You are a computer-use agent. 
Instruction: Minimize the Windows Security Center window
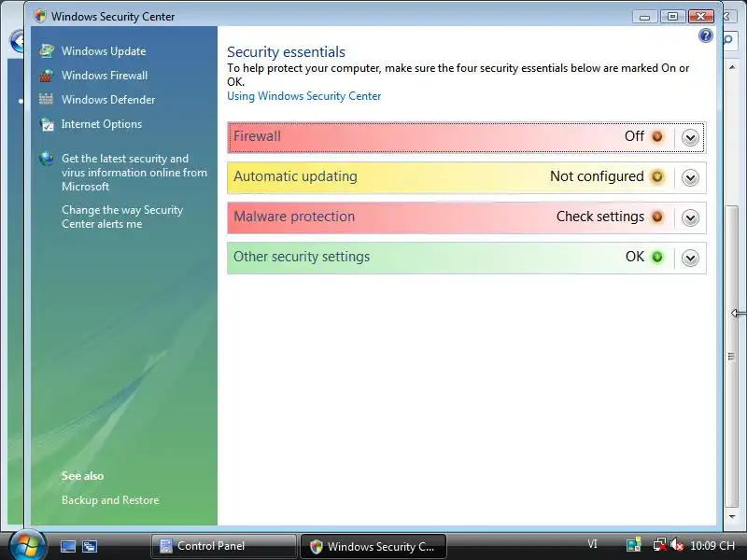click(x=644, y=17)
